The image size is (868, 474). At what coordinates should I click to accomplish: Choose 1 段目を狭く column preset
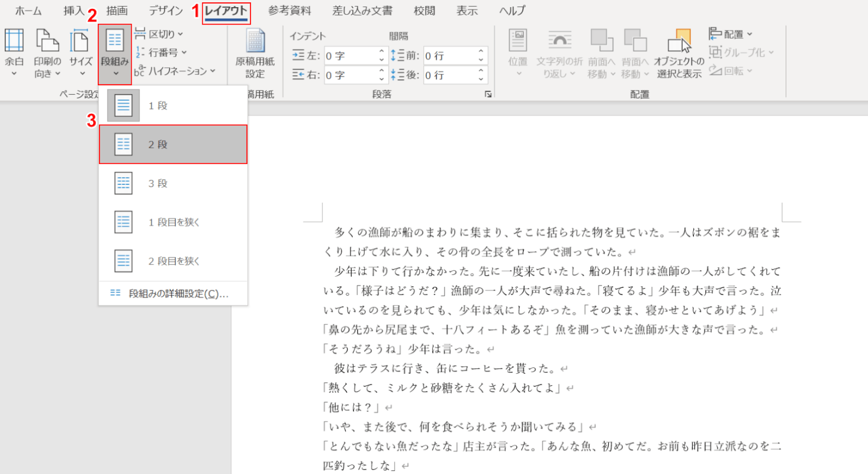coord(173,222)
